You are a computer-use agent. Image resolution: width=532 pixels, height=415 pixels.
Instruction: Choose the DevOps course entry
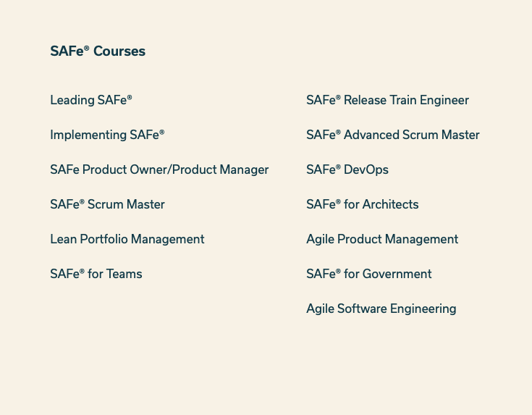pyautogui.click(x=347, y=169)
